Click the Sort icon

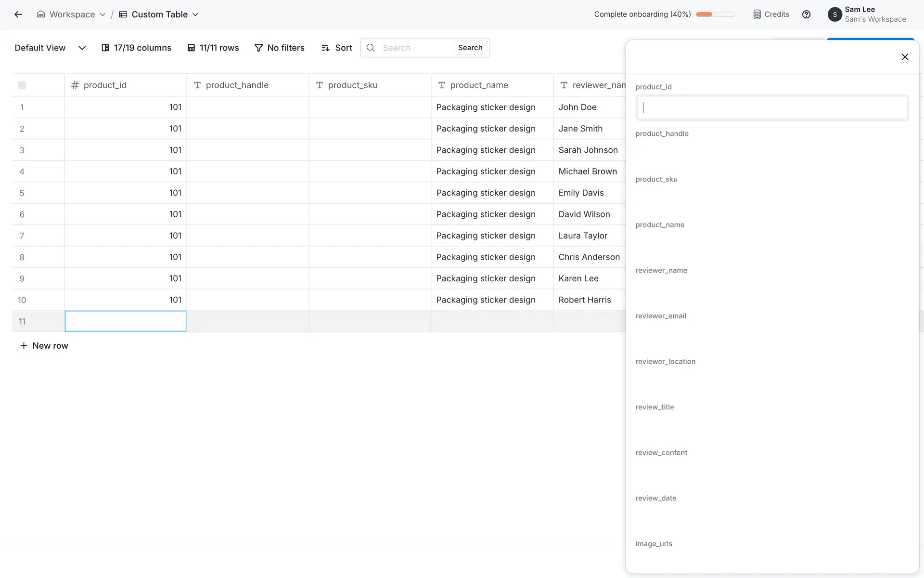[x=326, y=48]
